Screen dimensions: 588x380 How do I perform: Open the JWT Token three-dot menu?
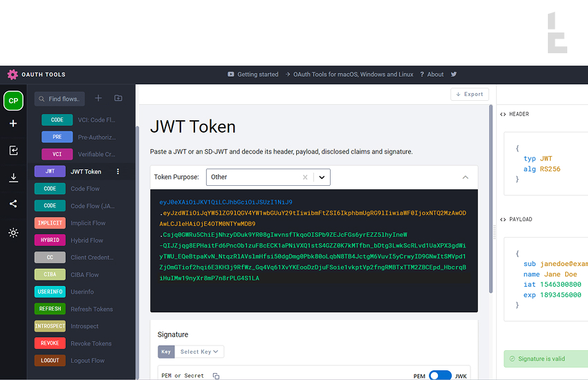coord(118,171)
